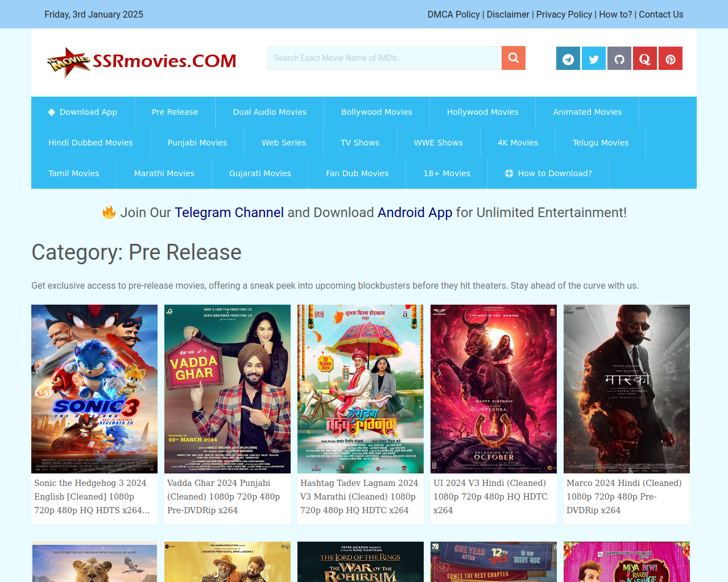Focus the movie name search field
Screen dimensions: 728x582
point(384,58)
